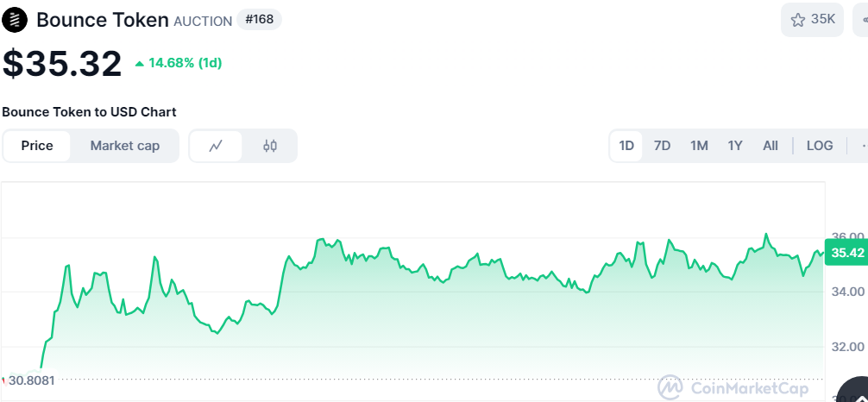Click the 14.68% (1d) change indicator
The height and width of the screenshot is (402, 868).
(179, 63)
